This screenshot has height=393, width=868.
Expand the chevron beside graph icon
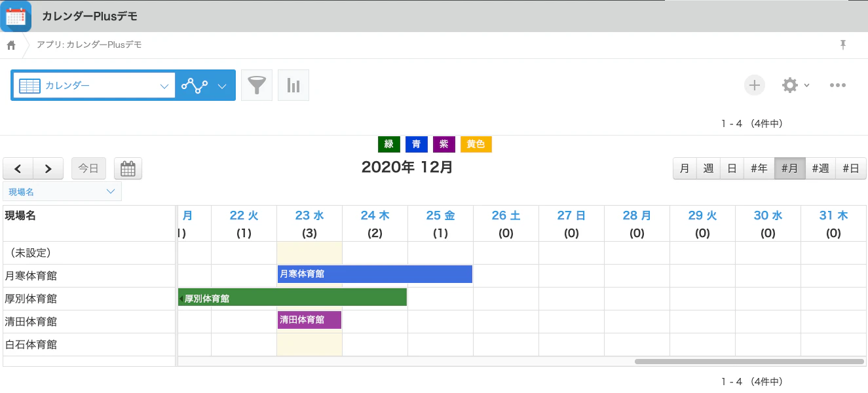pos(222,86)
